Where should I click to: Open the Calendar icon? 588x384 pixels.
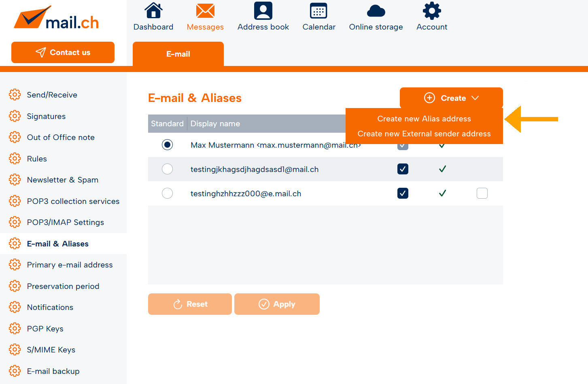(x=318, y=11)
